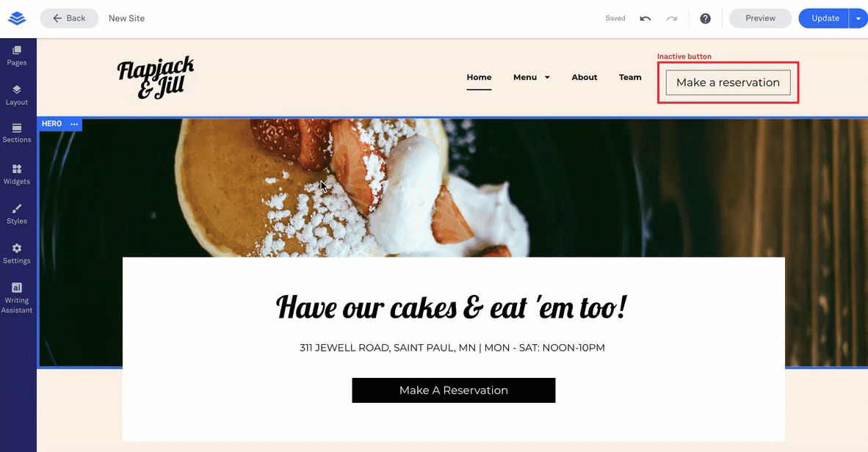Launch the AI Writing Assistant

pos(17,298)
